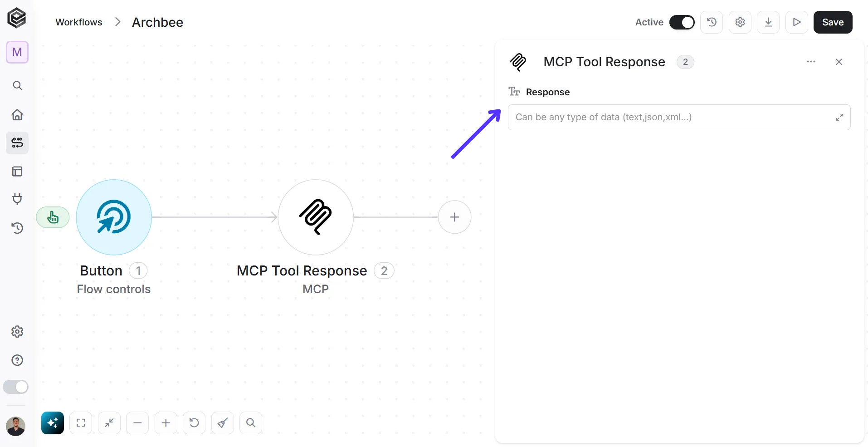Reset canvas with the undo arrow icon
868x447 pixels.
pyautogui.click(x=194, y=423)
